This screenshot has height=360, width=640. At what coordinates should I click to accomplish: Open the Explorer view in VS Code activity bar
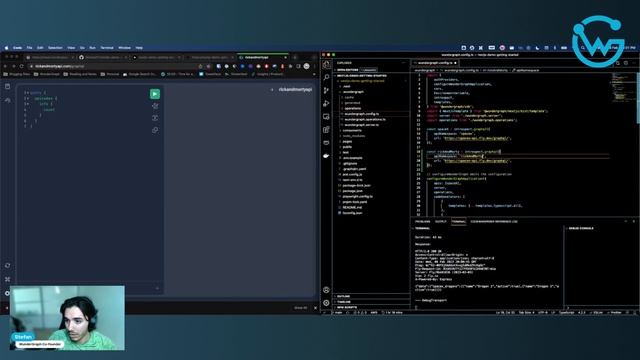click(326, 64)
